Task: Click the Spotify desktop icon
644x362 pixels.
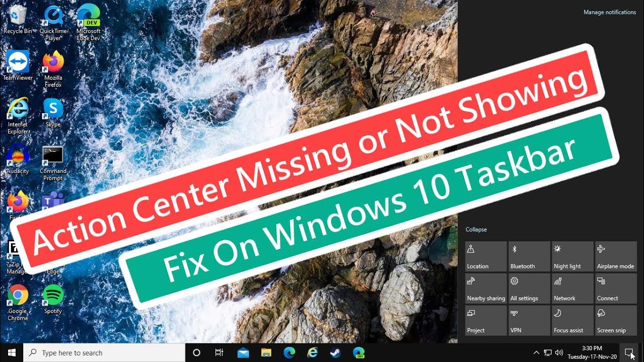Action: point(53,300)
